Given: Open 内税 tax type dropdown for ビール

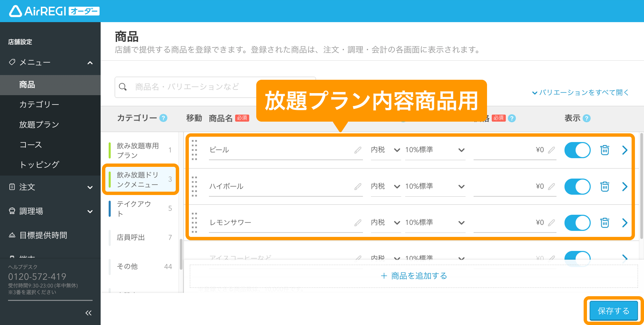Looking at the screenshot, I should pos(386,150).
